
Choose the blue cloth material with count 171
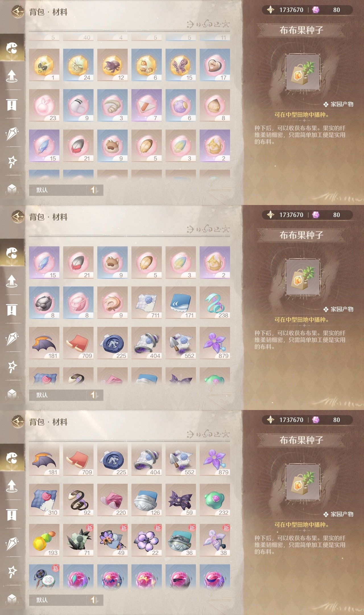click(181, 303)
